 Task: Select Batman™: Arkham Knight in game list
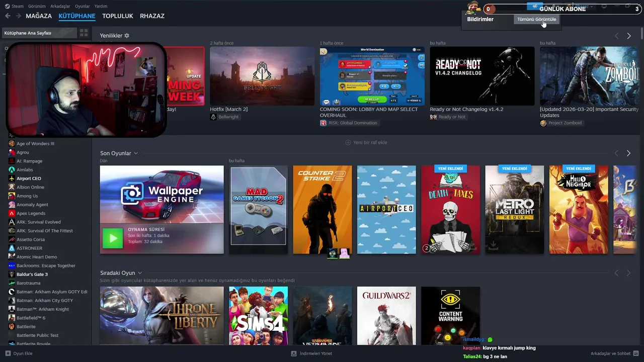tap(43, 309)
